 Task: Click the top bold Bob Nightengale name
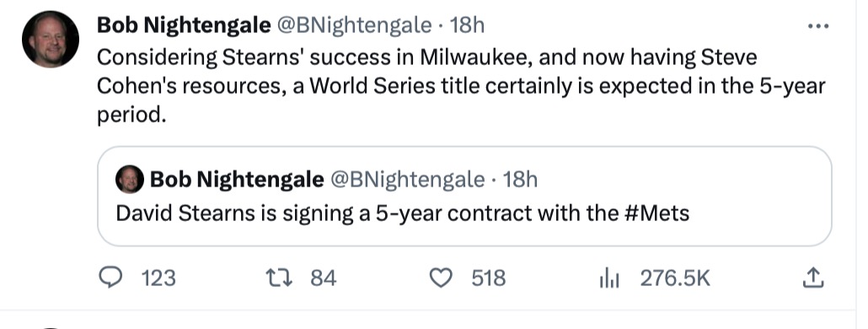[185, 25]
